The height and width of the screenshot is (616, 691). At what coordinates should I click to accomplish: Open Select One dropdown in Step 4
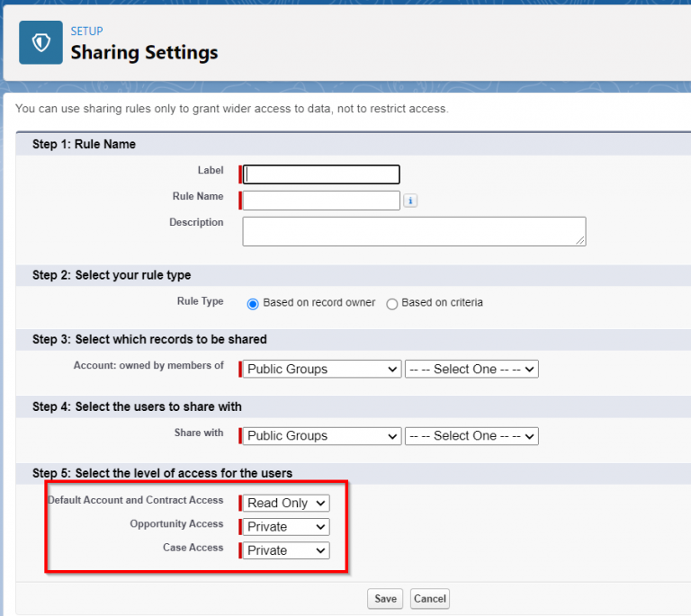[x=471, y=436]
